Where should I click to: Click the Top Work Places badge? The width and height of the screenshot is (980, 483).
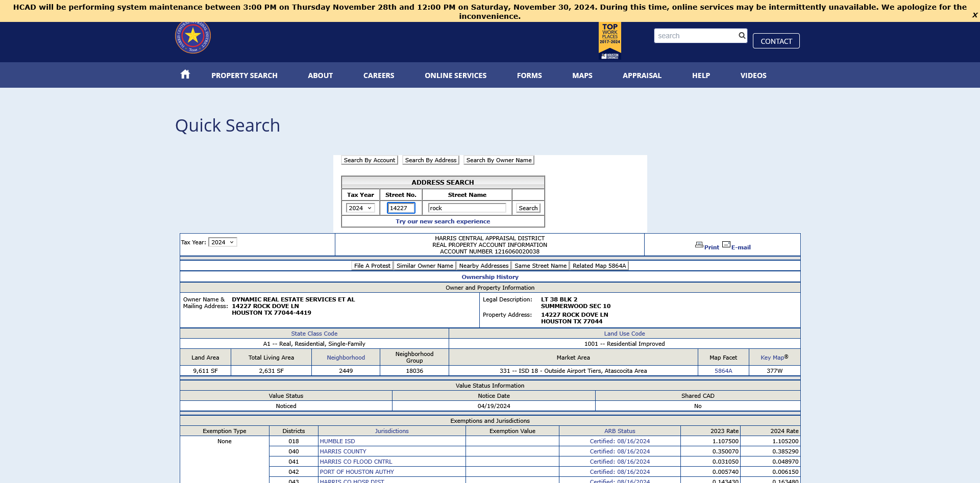point(610,41)
